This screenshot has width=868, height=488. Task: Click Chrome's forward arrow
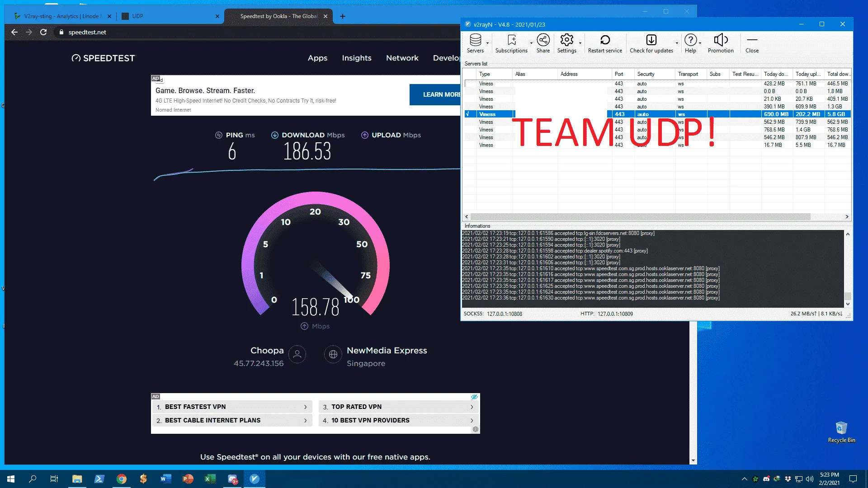tap(29, 32)
